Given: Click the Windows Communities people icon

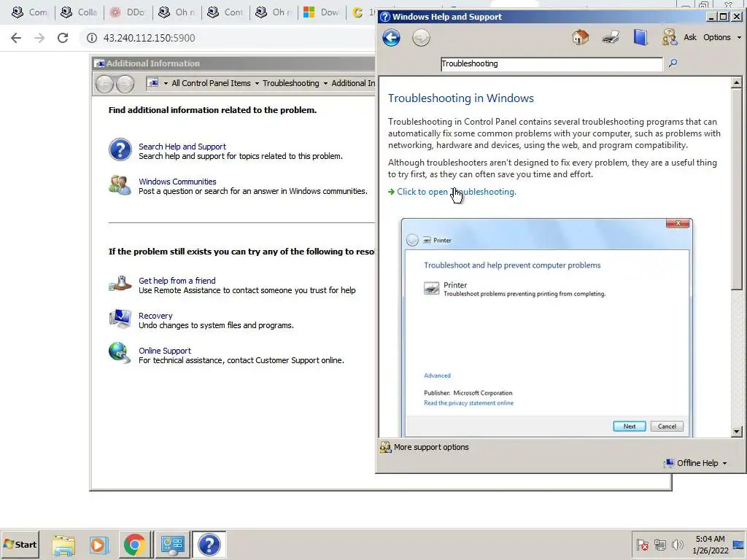Looking at the screenshot, I should (120, 185).
